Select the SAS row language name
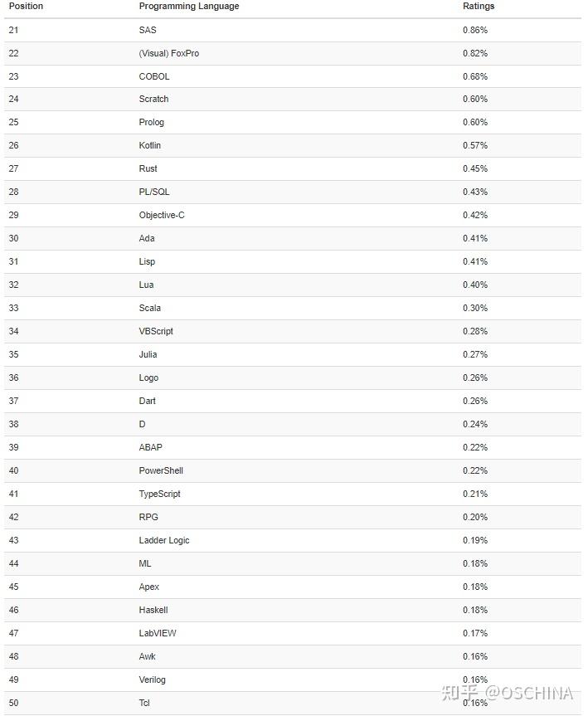The width and height of the screenshot is (588, 716). [x=148, y=30]
